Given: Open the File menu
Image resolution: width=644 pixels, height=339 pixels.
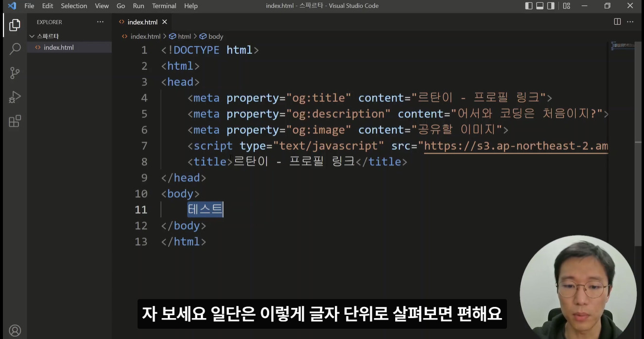Looking at the screenshot, I should pyautogui.click(x=29, y=6).
